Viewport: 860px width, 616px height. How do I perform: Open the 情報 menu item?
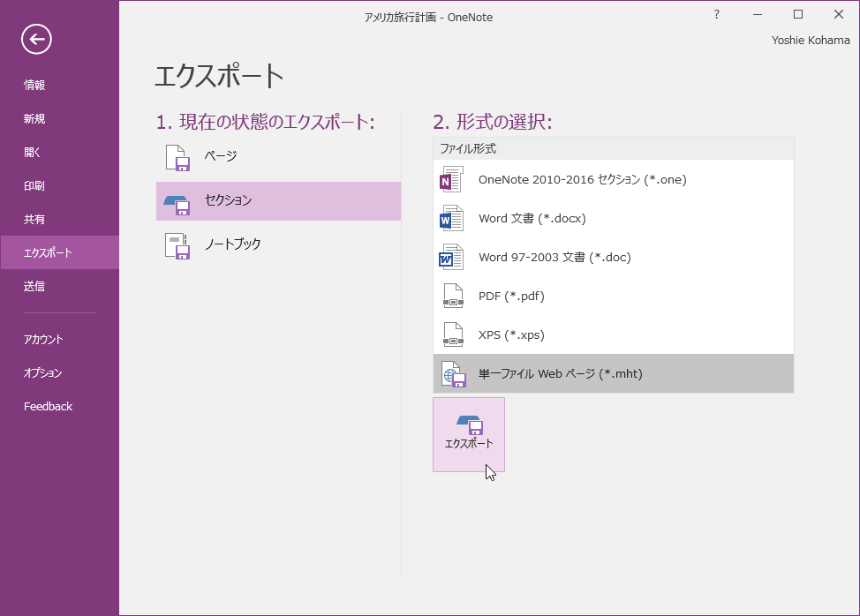[34, 85]
